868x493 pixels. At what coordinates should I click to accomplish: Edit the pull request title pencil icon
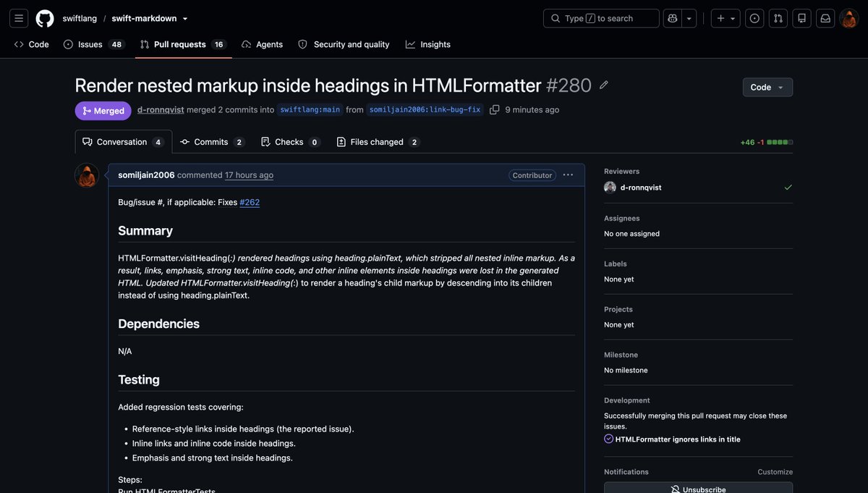pyautogui.click(x=604, y=85)
